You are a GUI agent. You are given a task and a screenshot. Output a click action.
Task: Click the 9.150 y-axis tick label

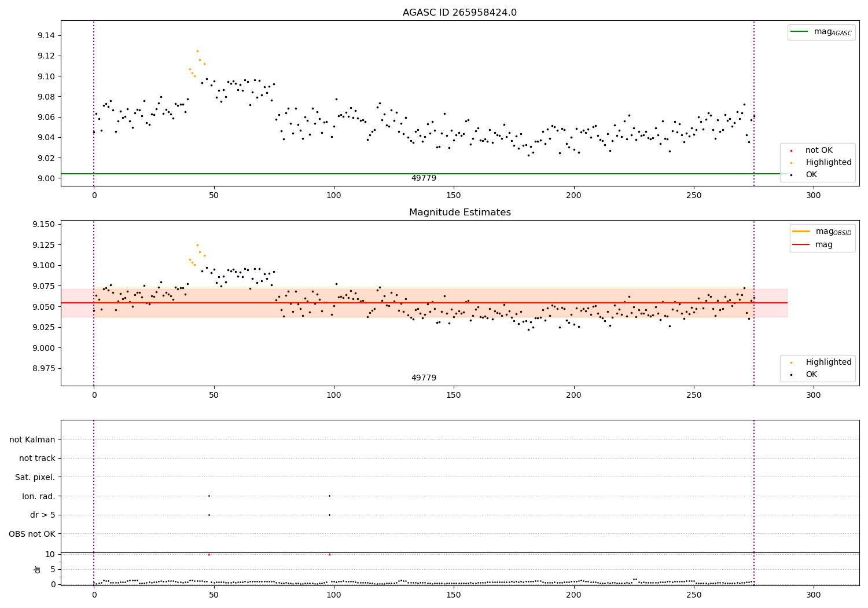pos(43,225)
